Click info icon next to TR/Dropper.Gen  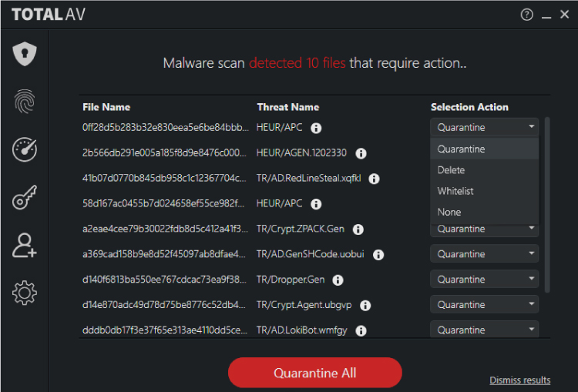point(338,280)
